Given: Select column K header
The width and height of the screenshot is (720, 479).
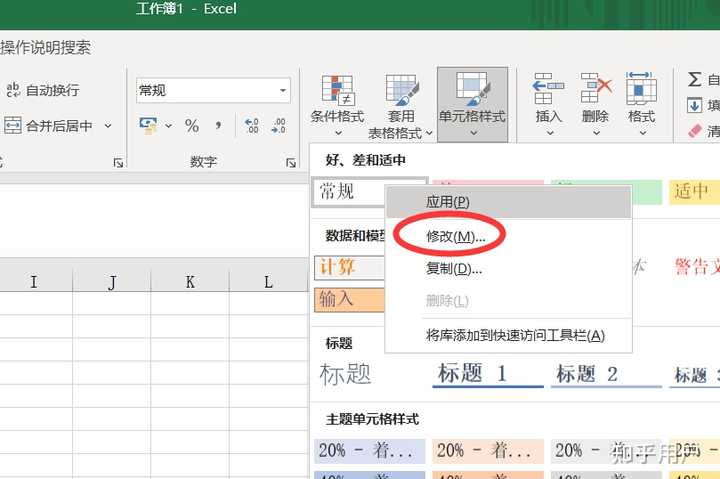Looking at the screenshot, I should 190,281.
